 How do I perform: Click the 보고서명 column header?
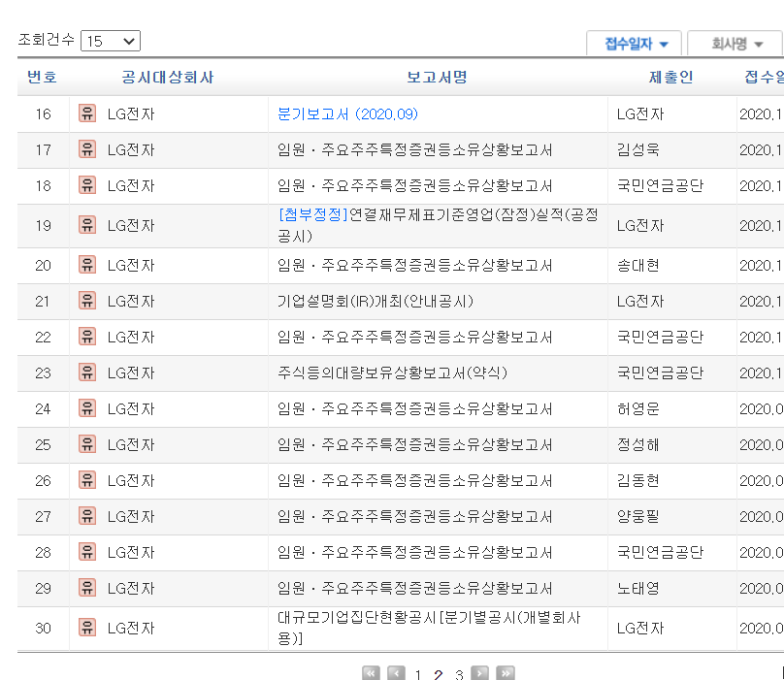click(437, 77)
